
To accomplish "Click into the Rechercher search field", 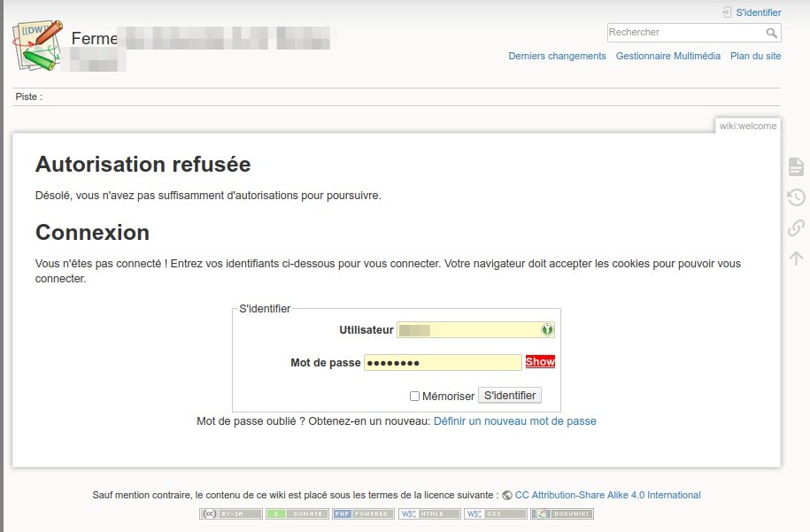I will (684, 33).
